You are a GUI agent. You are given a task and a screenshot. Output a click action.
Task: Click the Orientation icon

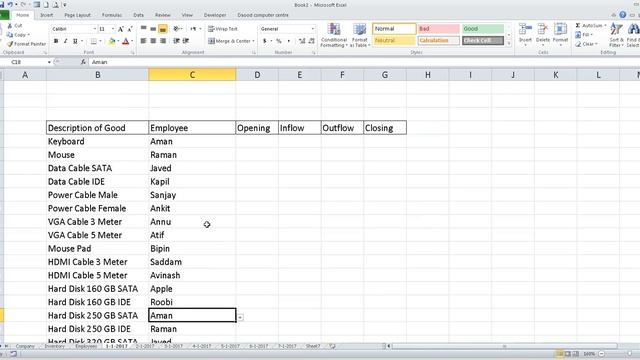(177, 29)
